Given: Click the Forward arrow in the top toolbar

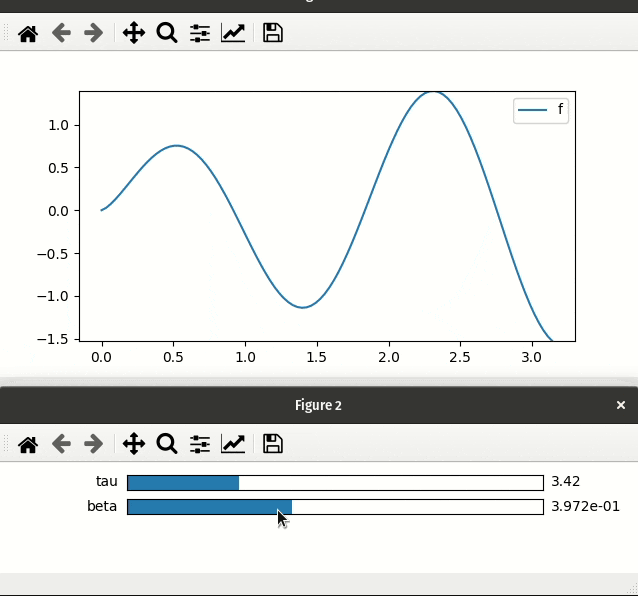Looking at the screenshot, I should pyautogui.click(x=94, y=33).
